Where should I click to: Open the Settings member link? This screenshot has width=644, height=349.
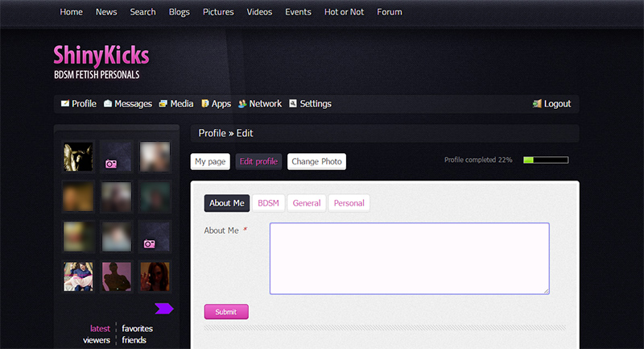316,104
